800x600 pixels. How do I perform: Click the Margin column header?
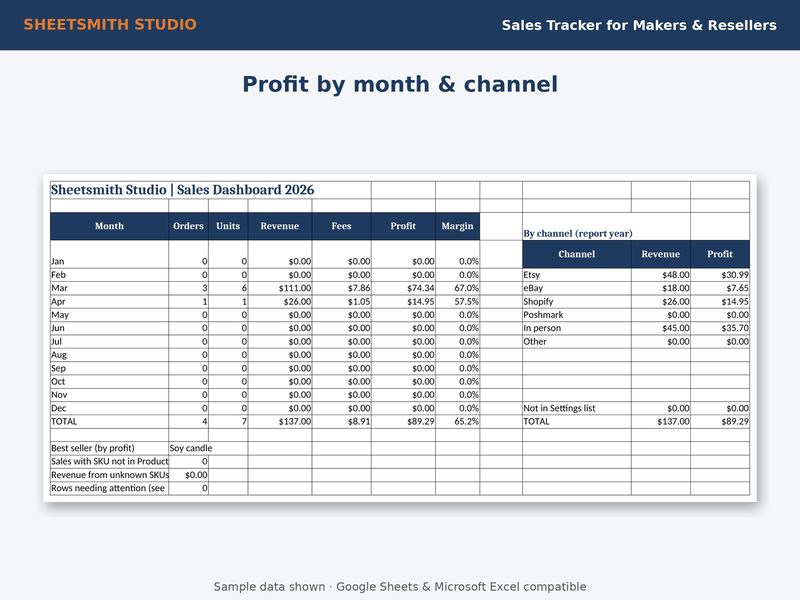[457, 226]
